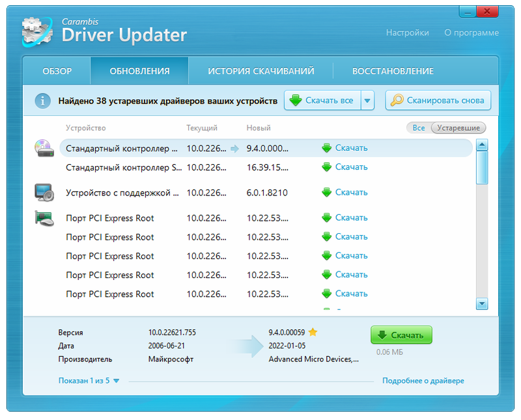
Task: Switch filter to Все
Action: (x=419, y=128)
